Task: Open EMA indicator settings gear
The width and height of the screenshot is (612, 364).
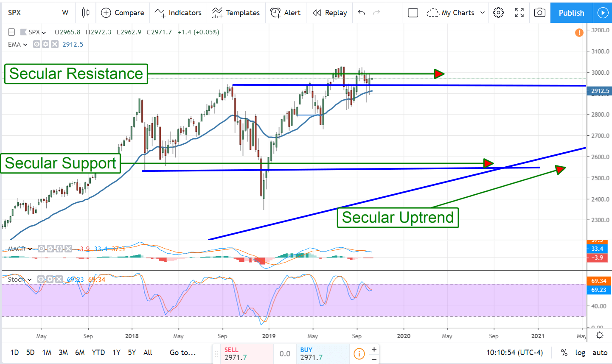Action: 46,44
